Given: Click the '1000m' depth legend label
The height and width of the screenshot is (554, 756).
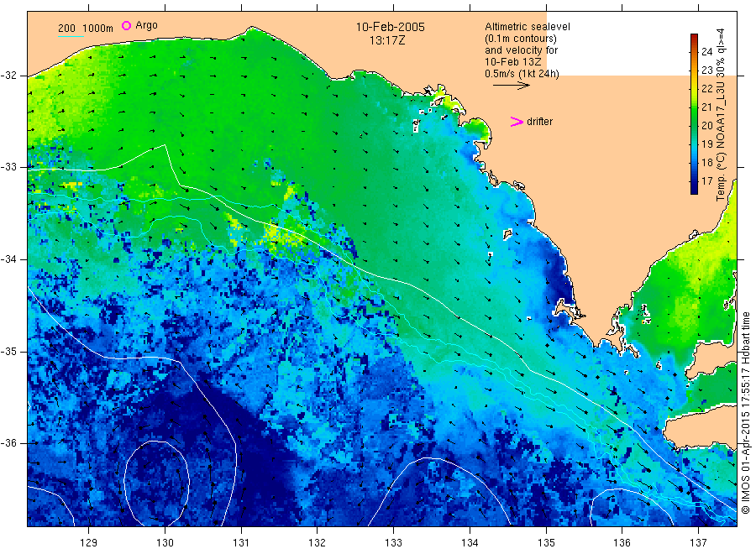Looking at the screenshot, I should pos(98,29).
